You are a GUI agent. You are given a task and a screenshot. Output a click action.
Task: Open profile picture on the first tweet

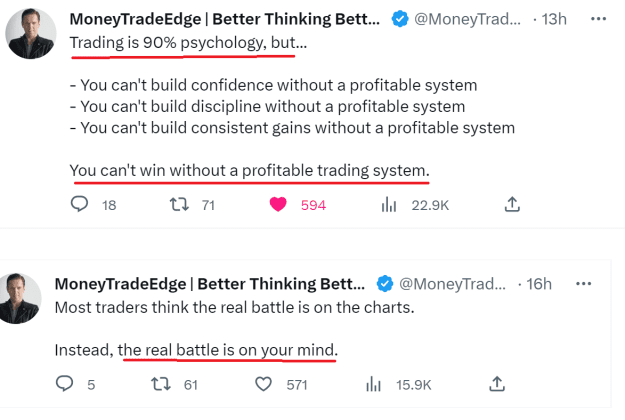point(31,33)
